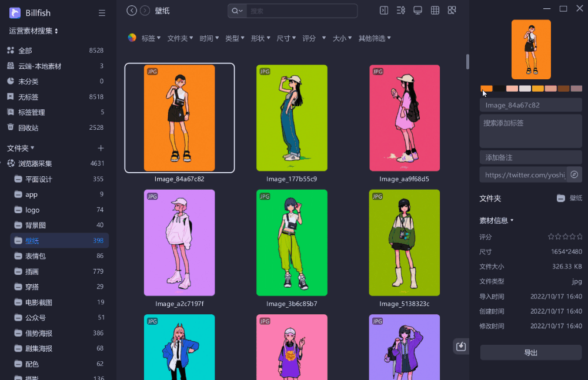588x380 pixels.
Task: Open the 电影截图 folder
Action: (59, 302)
